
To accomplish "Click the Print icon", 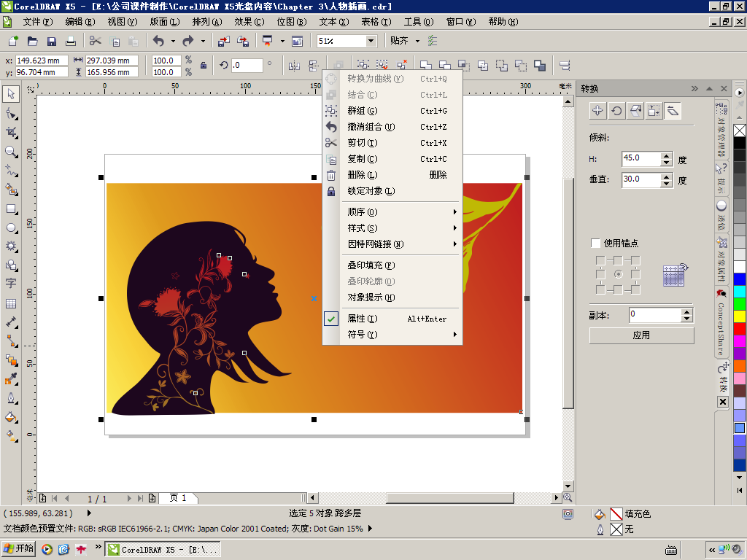I will pos(71,41).
